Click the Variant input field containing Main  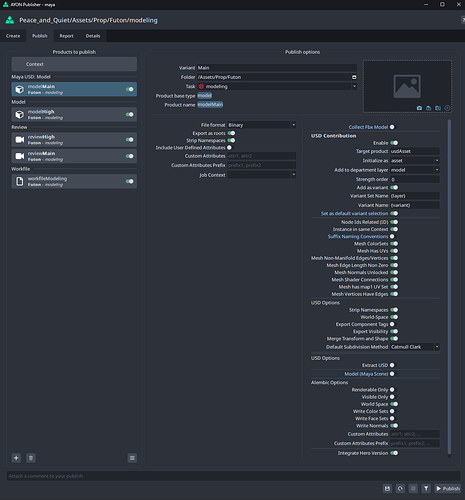[277, 68]
